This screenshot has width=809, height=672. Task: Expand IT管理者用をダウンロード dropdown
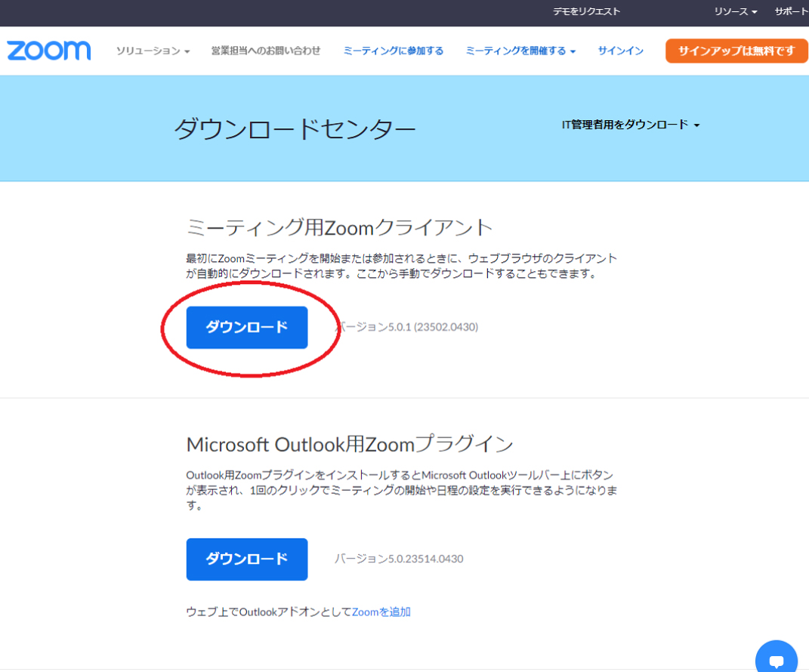(631, 125)
